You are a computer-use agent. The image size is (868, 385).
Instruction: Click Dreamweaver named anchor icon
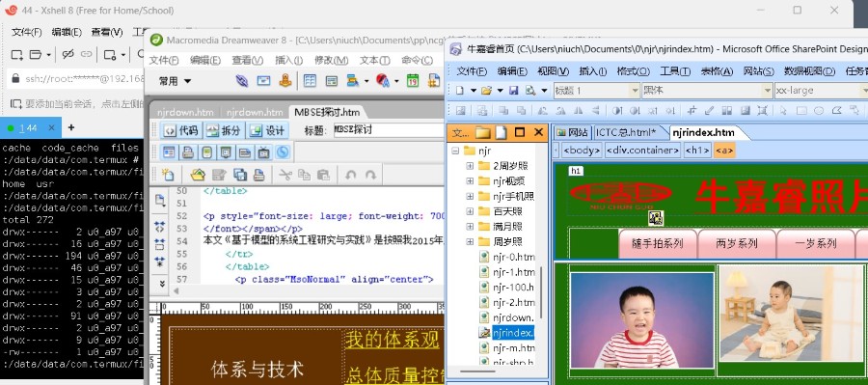(x=285, y=81)
